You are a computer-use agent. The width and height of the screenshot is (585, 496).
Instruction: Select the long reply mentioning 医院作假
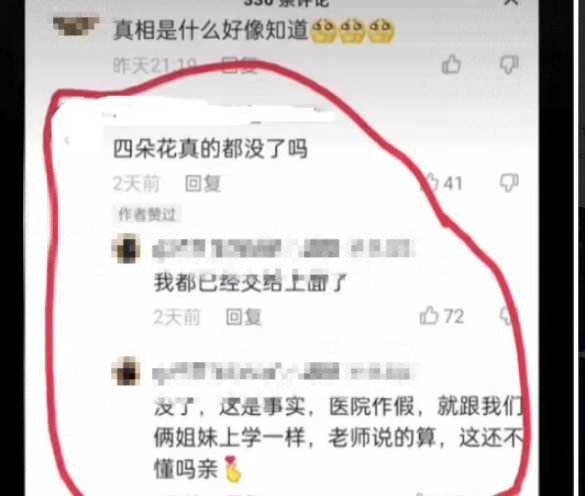[x=339, y=439]
